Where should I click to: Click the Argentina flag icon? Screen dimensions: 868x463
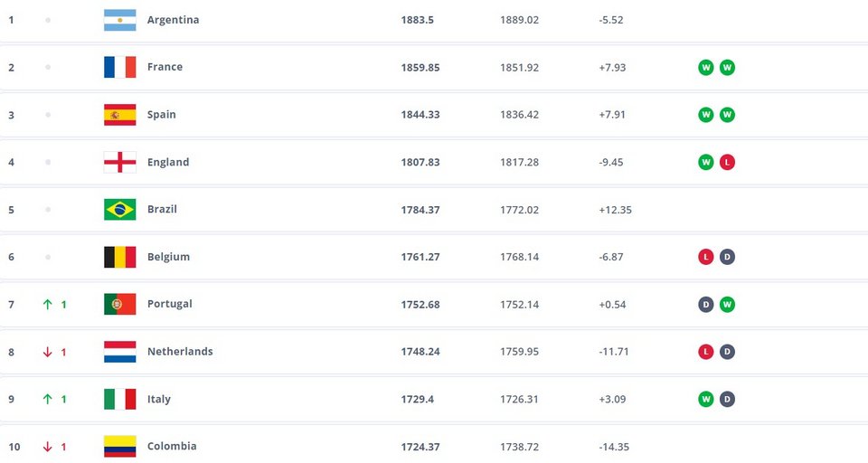119,20
